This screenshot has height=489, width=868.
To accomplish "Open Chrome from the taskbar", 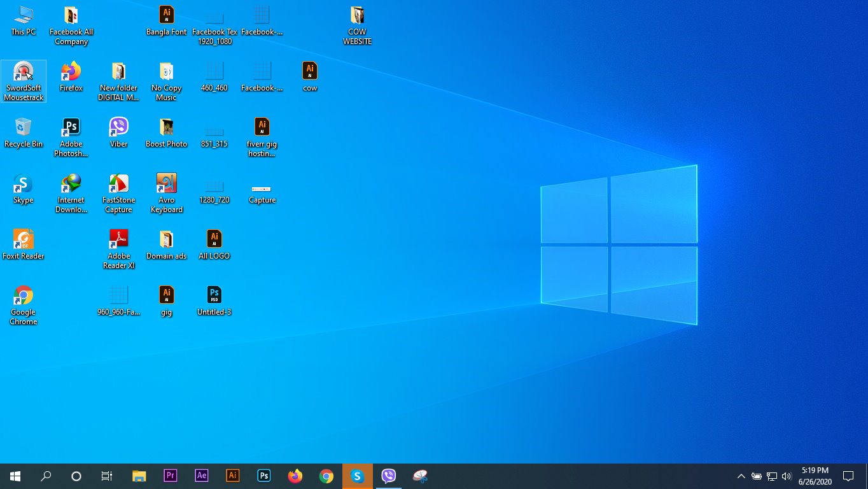I will (326, 476).
